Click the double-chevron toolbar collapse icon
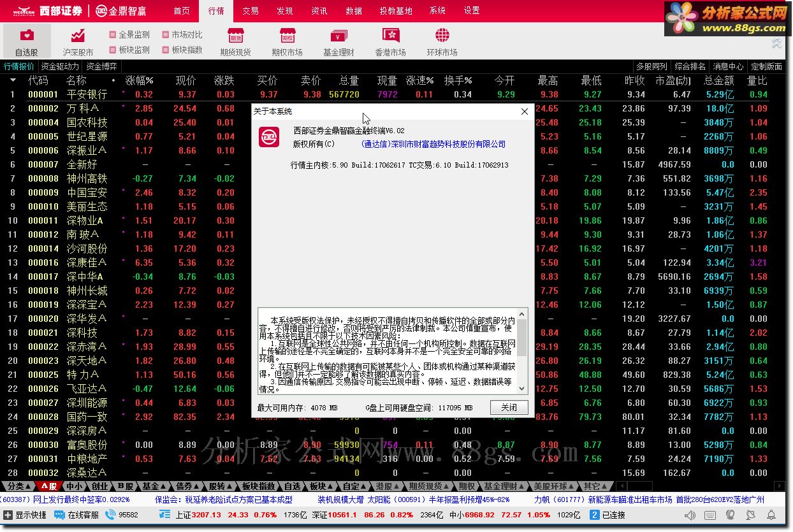This screenshot has width=793, height=532. [x=776, y=43]
